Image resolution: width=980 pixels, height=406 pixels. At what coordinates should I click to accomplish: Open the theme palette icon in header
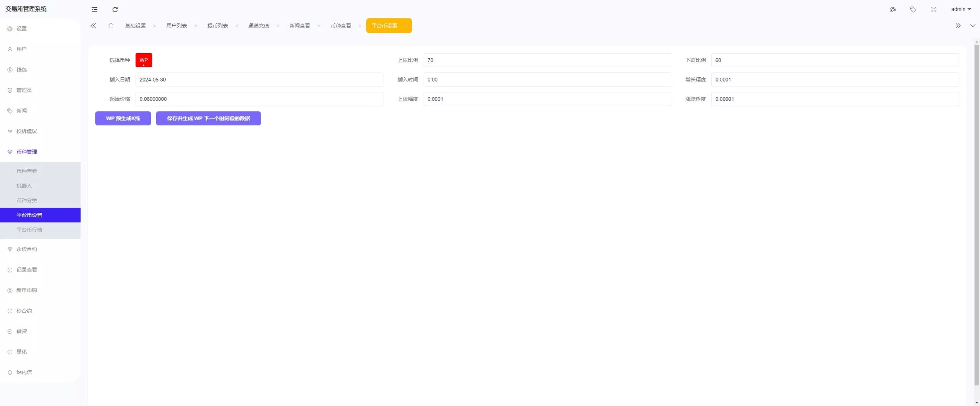tap(893, 9)
